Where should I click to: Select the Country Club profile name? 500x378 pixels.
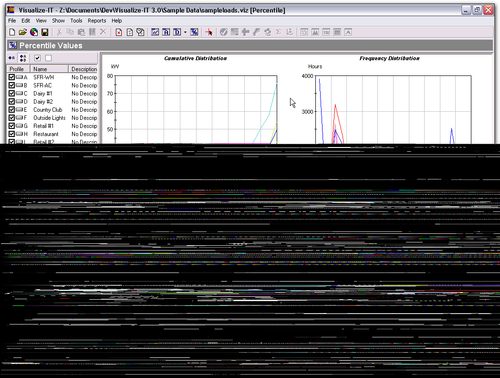[x=48, y=110]
